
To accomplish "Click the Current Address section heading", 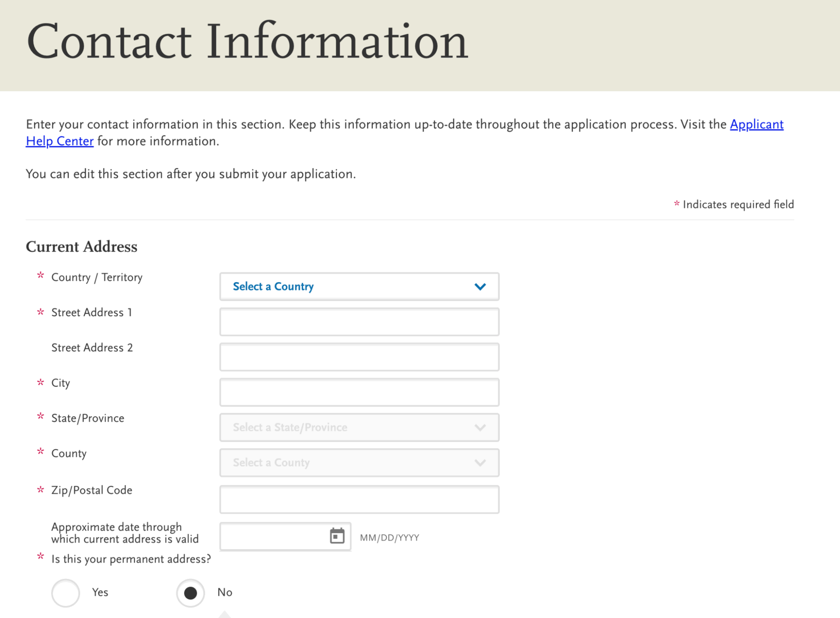I will pos(82,247).
